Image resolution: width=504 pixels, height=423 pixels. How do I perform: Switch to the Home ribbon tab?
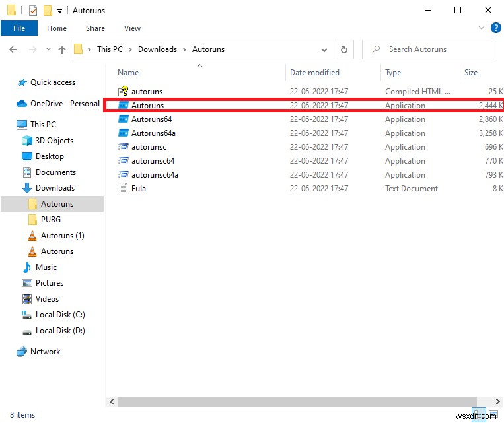coord(57,28)
